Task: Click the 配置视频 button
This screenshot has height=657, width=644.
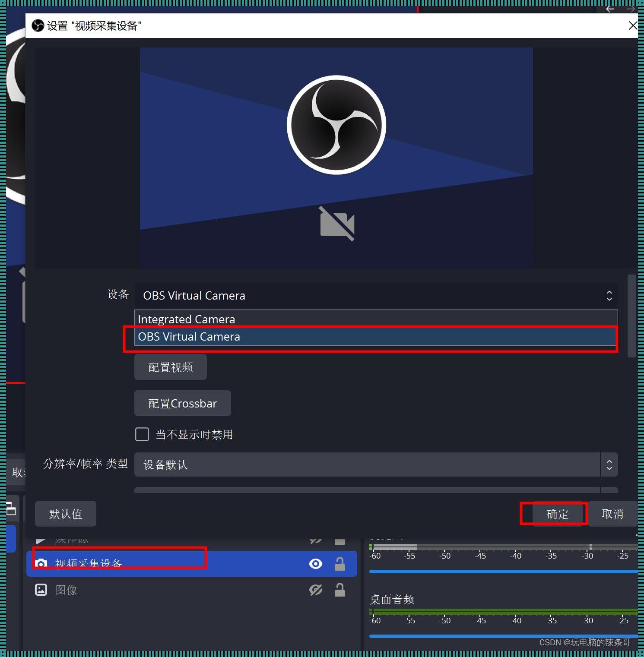Action: (171, 367)
